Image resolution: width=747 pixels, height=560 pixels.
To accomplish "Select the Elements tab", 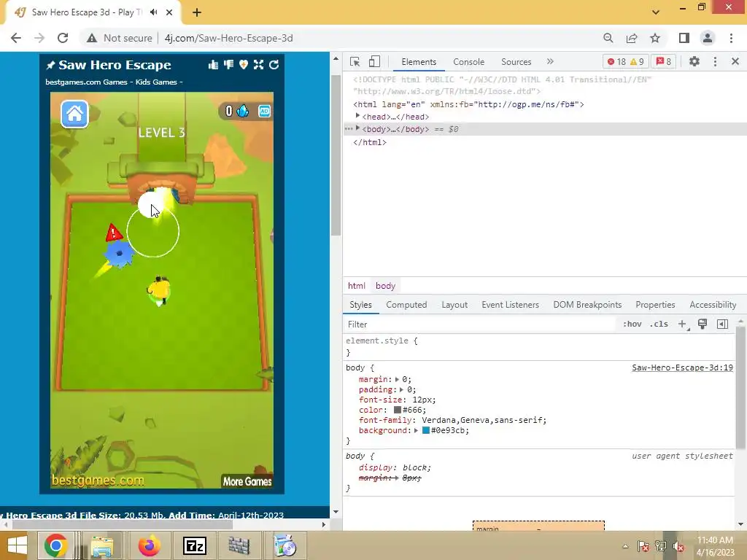I will [x=419, y=62].
